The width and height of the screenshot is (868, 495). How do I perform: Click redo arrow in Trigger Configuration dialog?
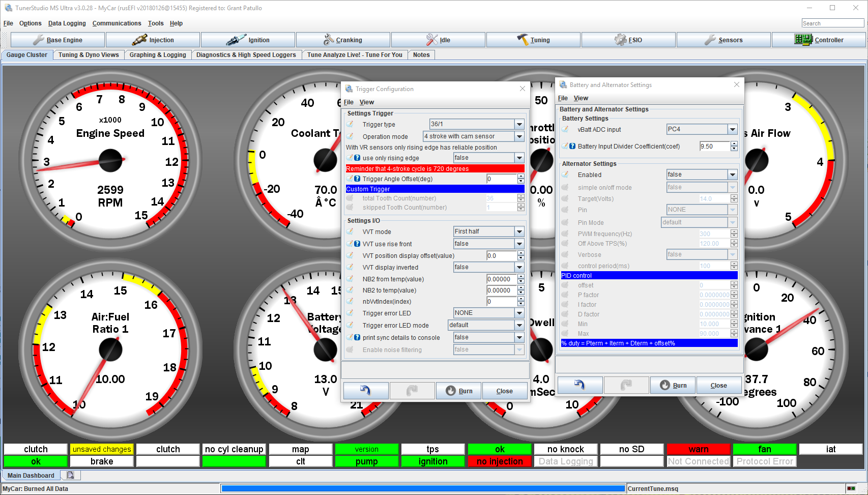coord(412,391)
